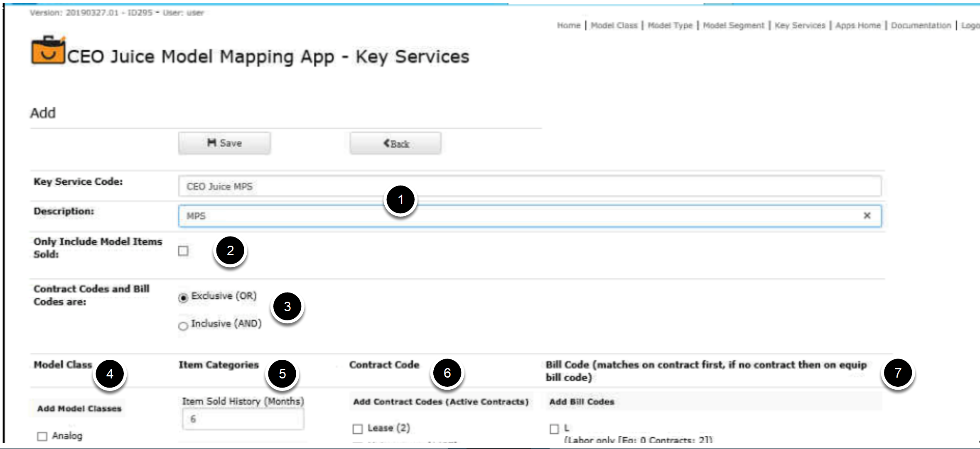Select the Exclusive (OR) radio option

pyautogui.click(x=183, y=298)
